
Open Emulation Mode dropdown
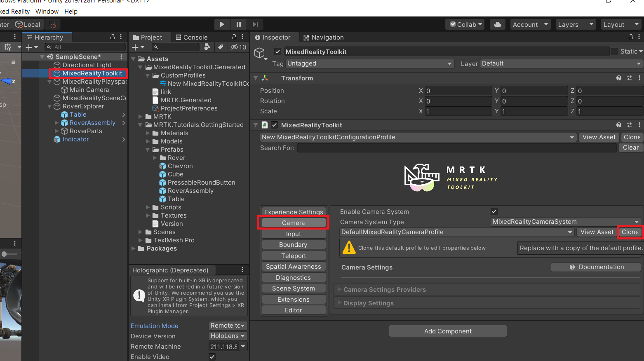coord(228,326)
